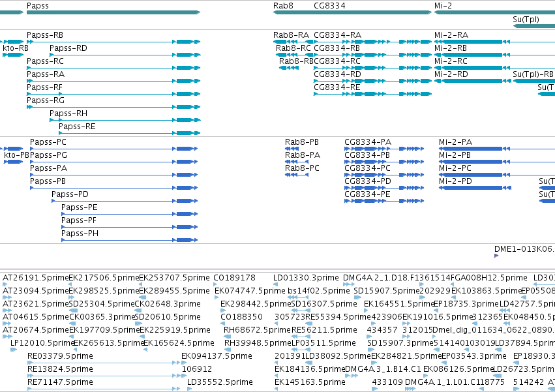The image size is (555, 392).
Task: Open EST entry AT26191.5prime
Action: (x=35, y=278)
